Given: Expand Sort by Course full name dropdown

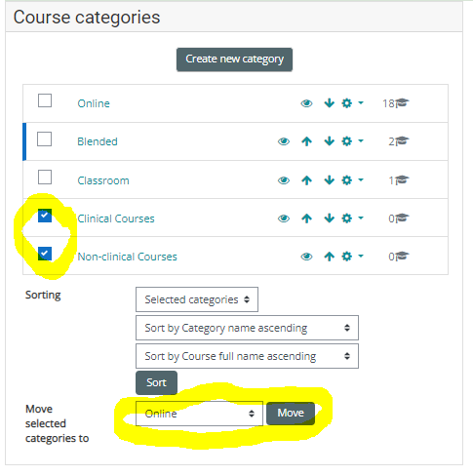Looking at the screenshot, I should (247, 356).
